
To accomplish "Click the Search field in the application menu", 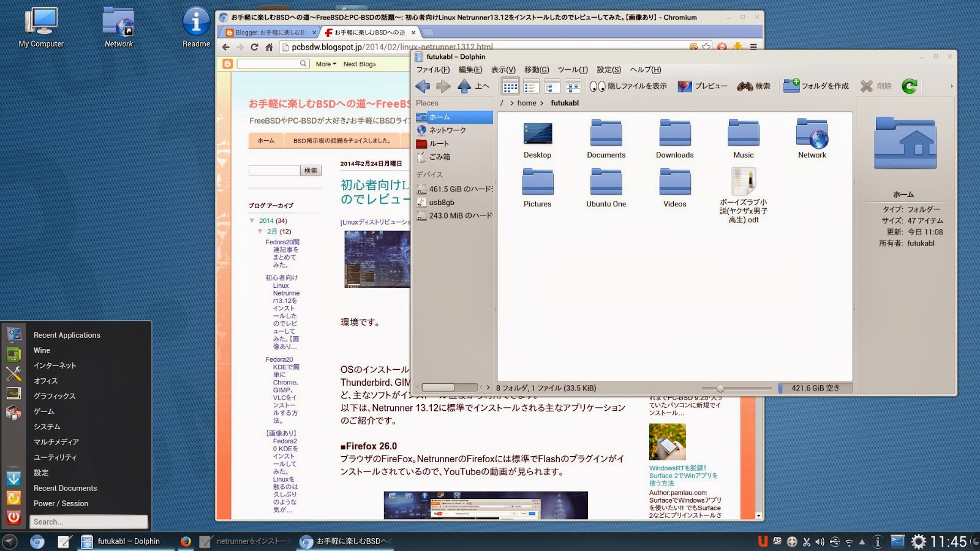I will point(89,522).
